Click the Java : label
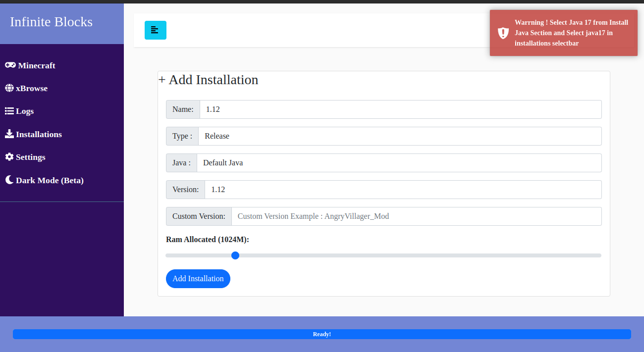Image resolution: width=644 pixels, height=352 pixels. [x=181, y=163]
